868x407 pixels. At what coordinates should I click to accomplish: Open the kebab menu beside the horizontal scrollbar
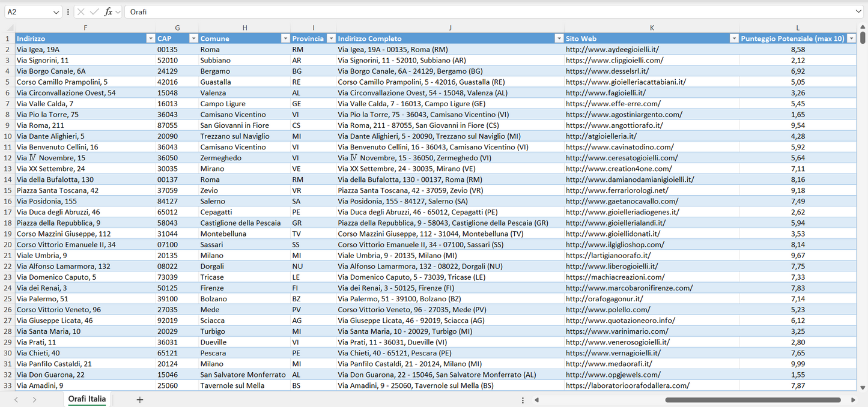click(x=522, y=399)
